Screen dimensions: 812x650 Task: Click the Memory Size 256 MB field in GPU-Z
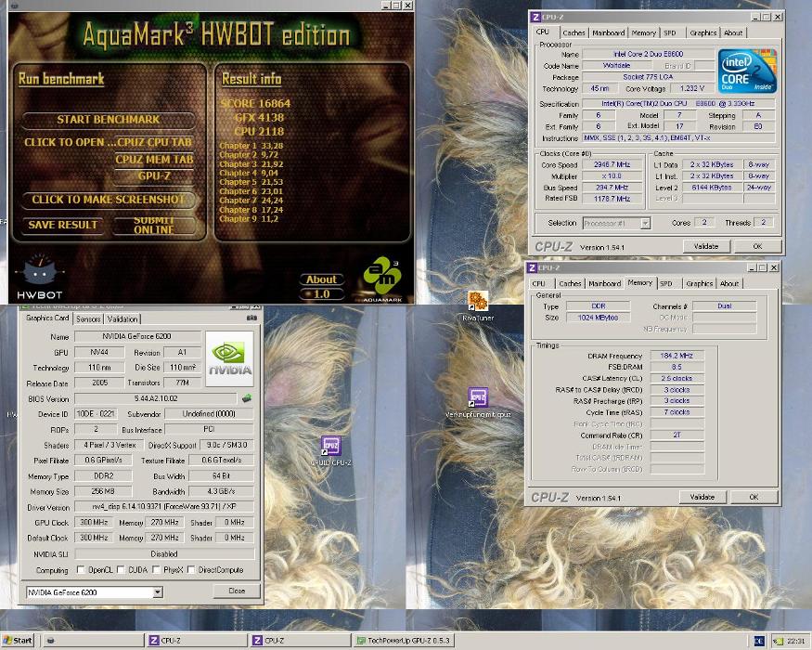[102, 491]
